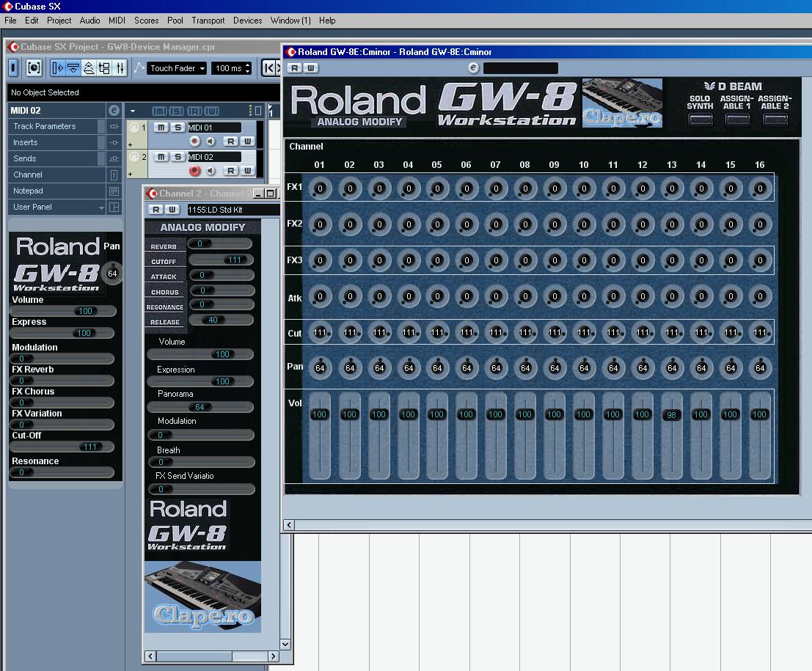The width and height of the screenshot is (812, 671).
Task: Solo the MIDI 01 track
Action: pos(178,128)
